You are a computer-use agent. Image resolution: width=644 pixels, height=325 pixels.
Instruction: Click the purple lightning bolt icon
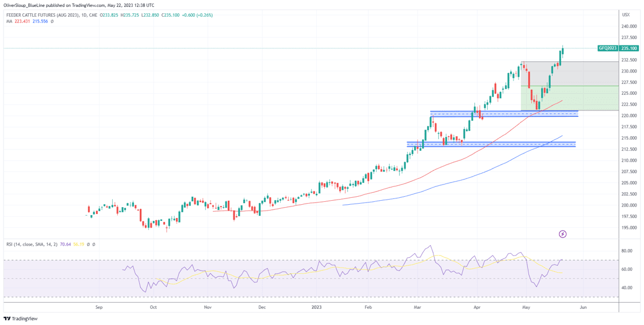pos(563,234)
